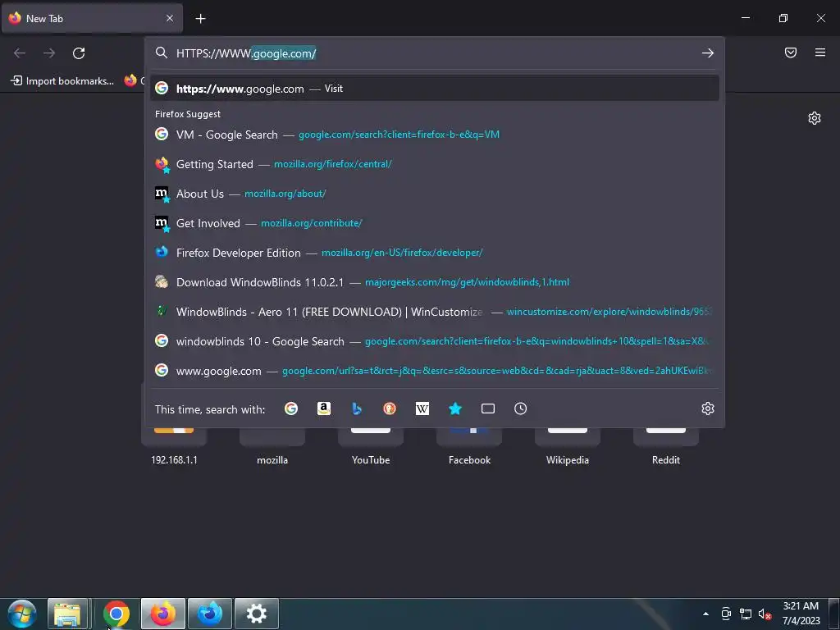Go back one page
This screenshot has height=630, width=840.
[20, 53]
